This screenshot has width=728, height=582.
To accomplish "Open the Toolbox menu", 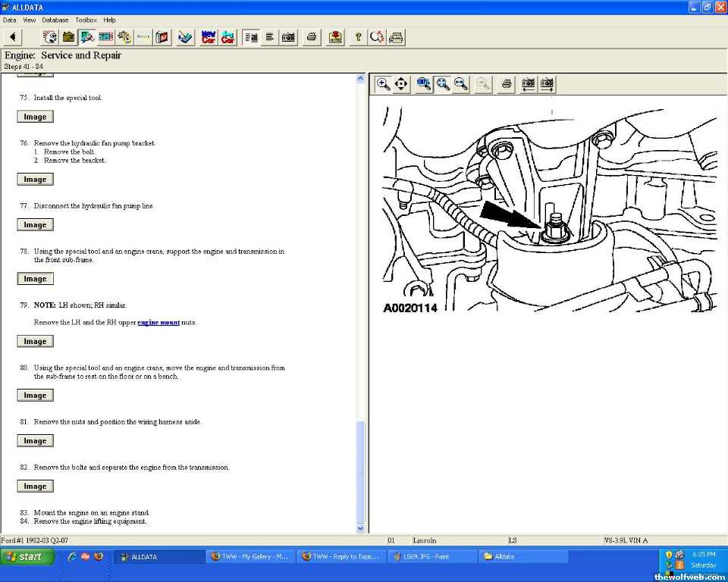I will click(x=86, y=20).
